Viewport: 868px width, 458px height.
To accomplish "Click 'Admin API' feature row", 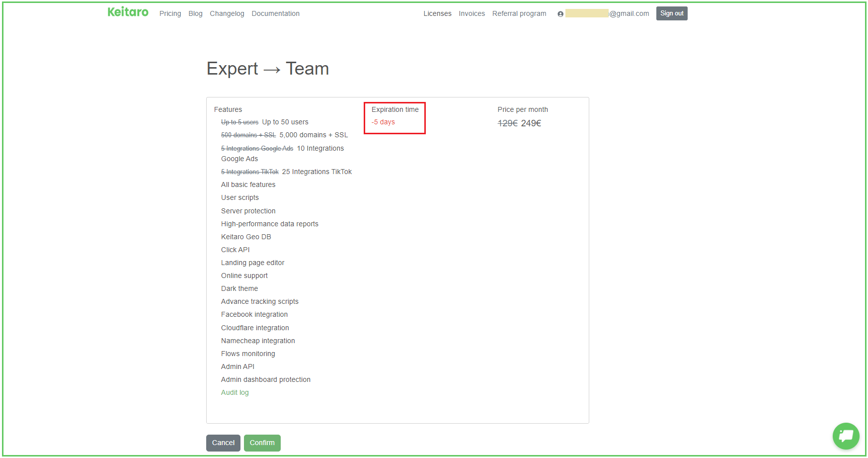I will pyautogui.click(x=237, y=366).
